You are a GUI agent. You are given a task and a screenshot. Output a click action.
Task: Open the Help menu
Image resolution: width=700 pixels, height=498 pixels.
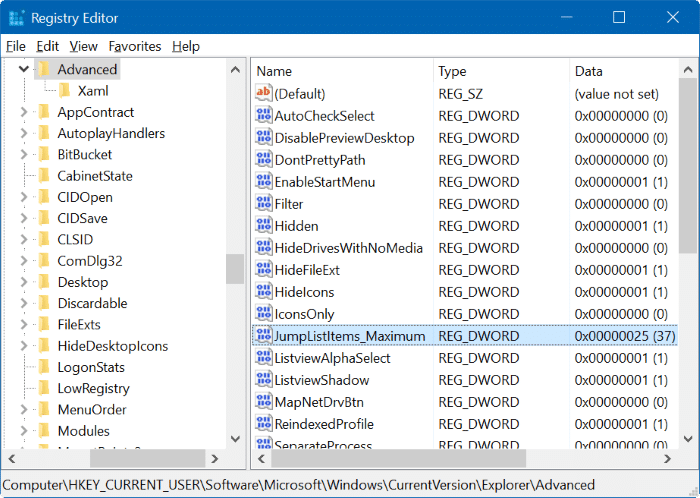[186, 46]
